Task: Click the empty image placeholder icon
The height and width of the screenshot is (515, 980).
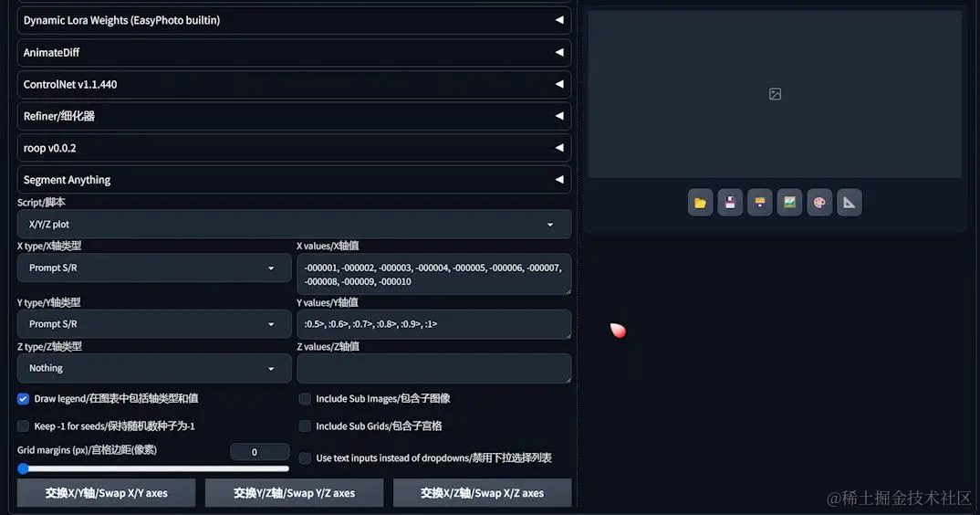Action: coord(775,94)
